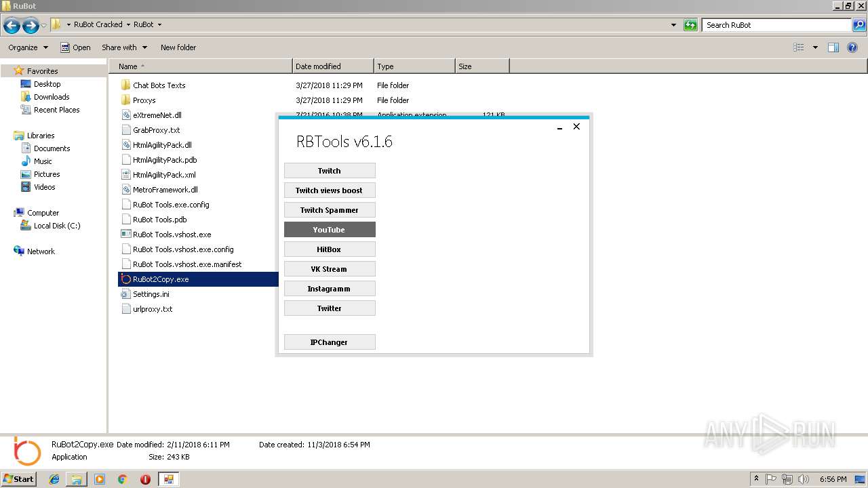
Task: Open the Start menu
Action: pyautogui.click(x=19, y=479)
